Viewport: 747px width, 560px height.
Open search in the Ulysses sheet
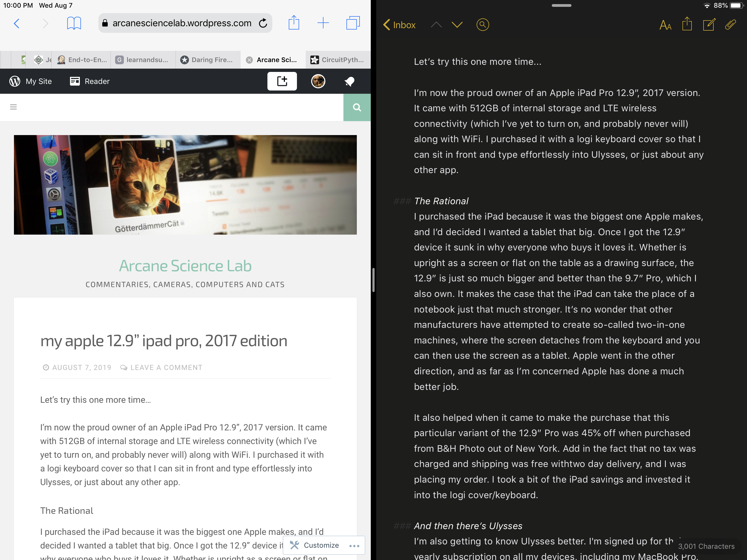point(483,25)
